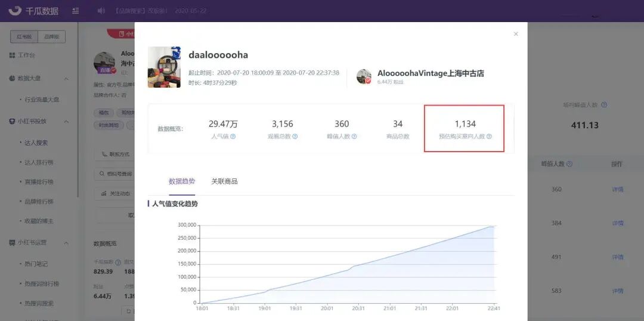Click the AloooohaVintage上海中古店 avatar in dialog
Viewport: 644px width, 321px height.
364,76
